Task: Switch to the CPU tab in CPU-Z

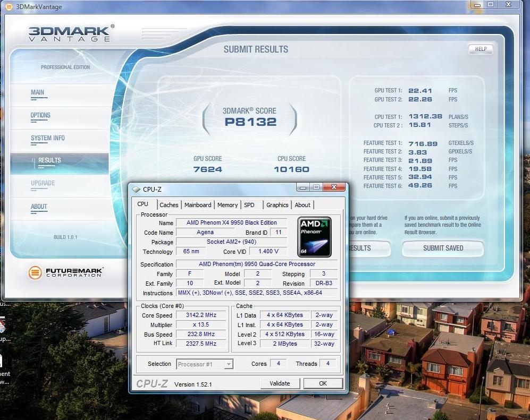Action: (x=142, y=204)
